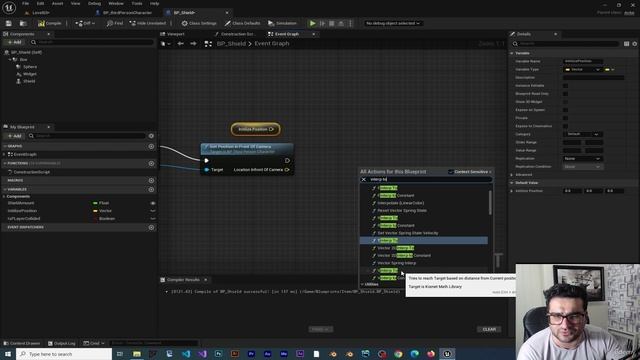Collapse the Variables section
This screenshot has height=360, width=640.
click(5, 189)
